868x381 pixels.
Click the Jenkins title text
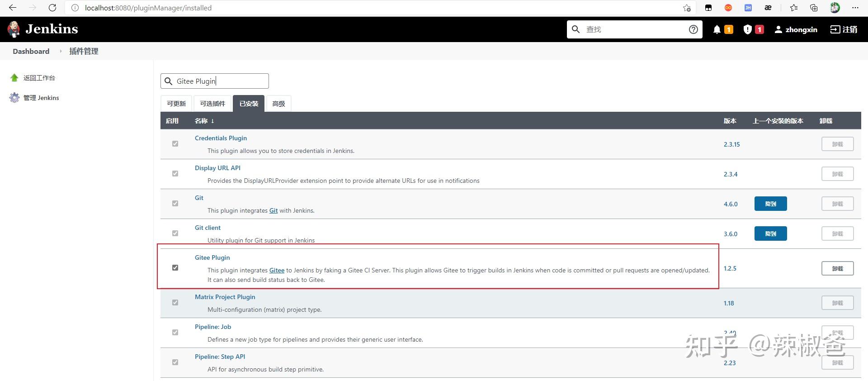coord(52,29)
